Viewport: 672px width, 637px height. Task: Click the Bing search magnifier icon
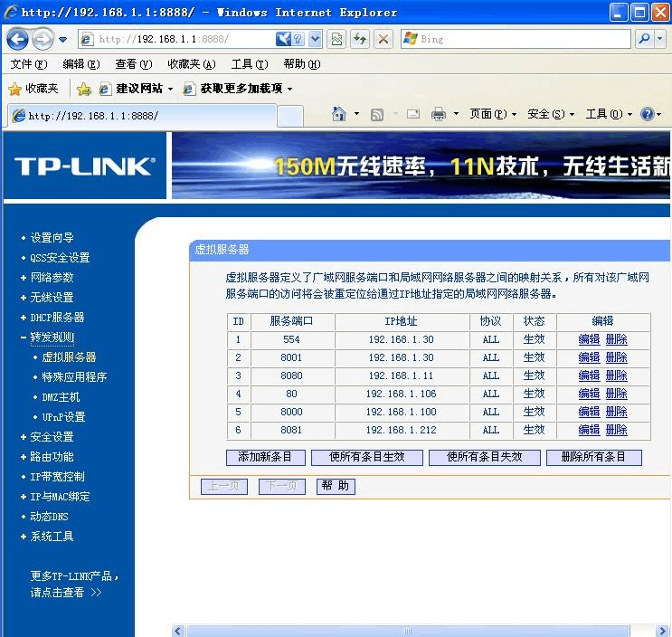pyautogui.click(x=645, y=39)
